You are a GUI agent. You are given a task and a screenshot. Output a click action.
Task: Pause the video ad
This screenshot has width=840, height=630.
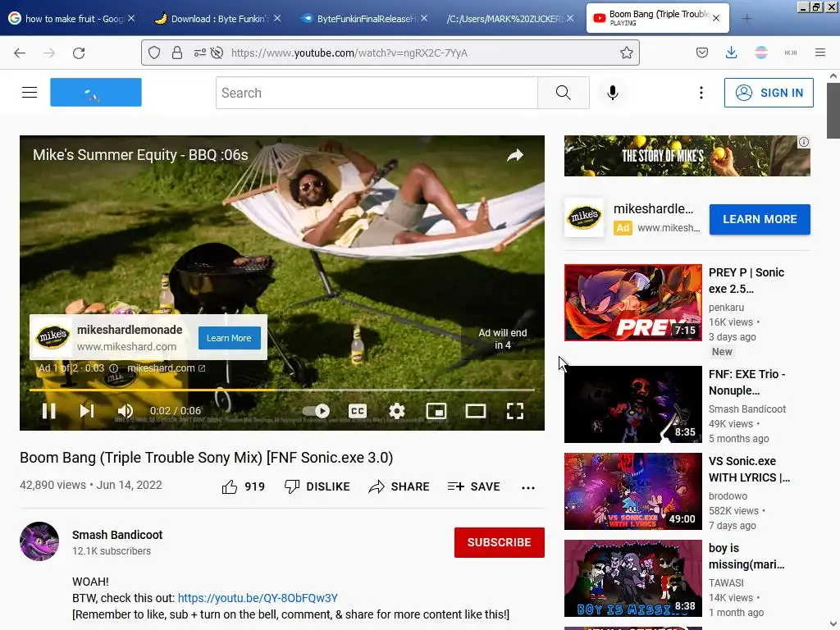point(48,411)
